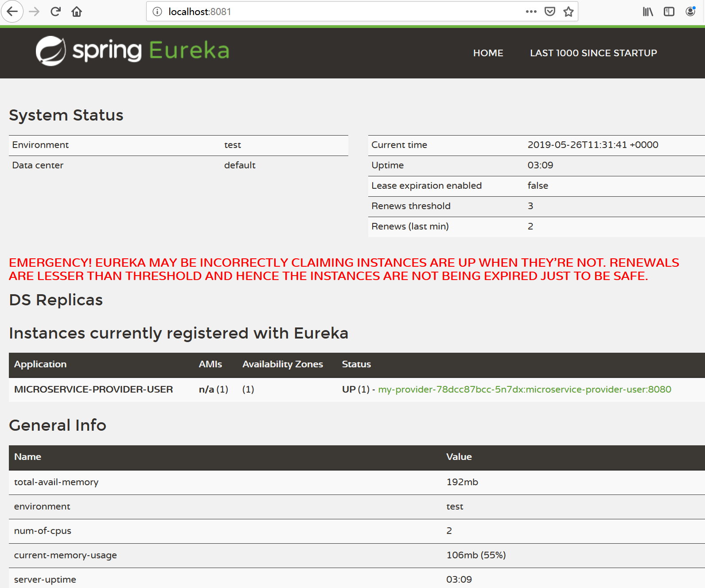Bookmark this page with the star icon
705x588 pixels.
coord(569,12)
